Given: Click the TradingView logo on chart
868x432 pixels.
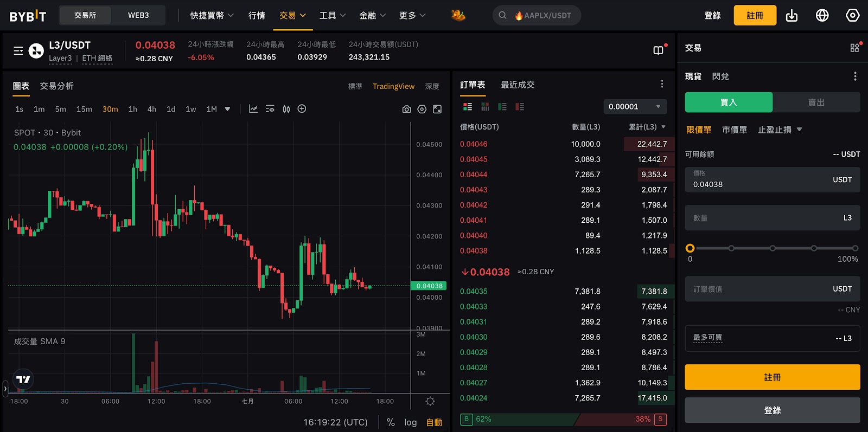Looking at the screenshot, I should point(23,379).
